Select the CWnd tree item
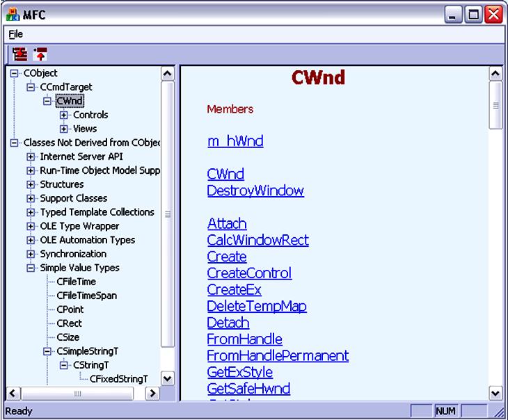The height and width of the screenshot is (420, 508). click(x=70, y=101)
